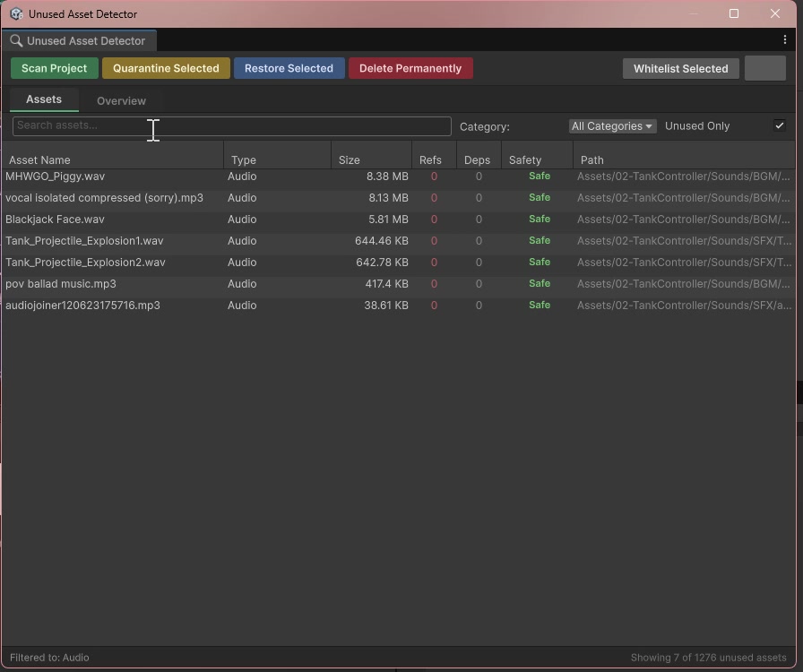Click the Unused Only label
The image size is (803, 672).
[x=697, y=126]
